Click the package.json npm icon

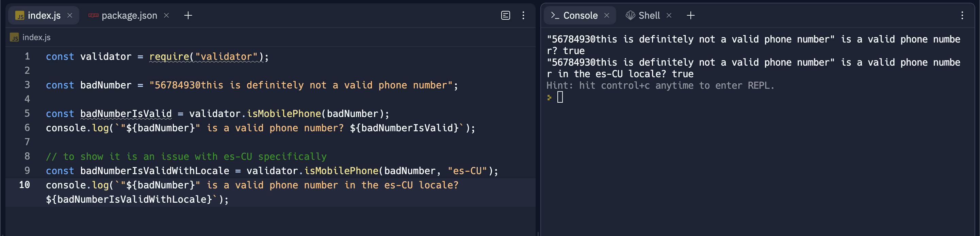click(x=93, y=16)
